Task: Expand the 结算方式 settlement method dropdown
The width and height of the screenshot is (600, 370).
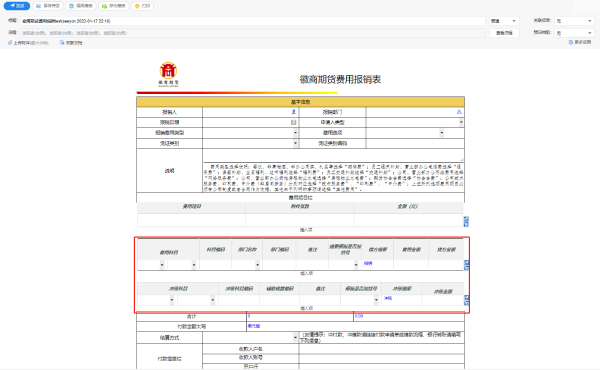Action: click(x=295, y=337)
